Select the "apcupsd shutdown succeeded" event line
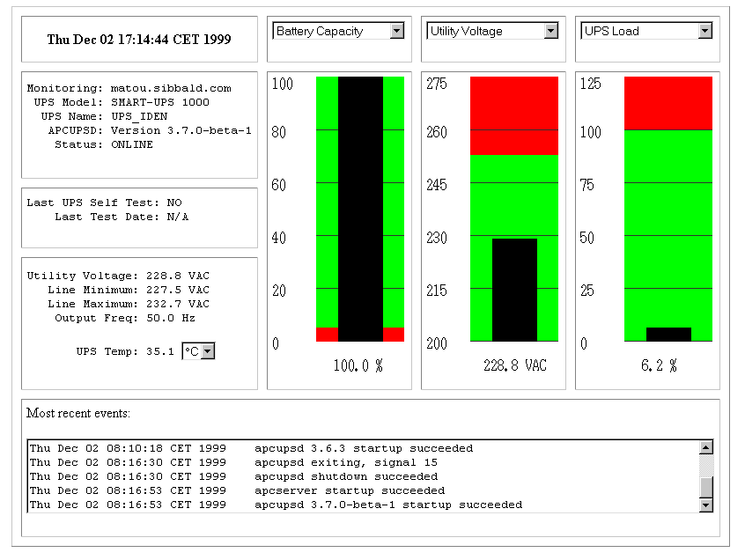This screenshot has width=745, height=560. point(345,476)
